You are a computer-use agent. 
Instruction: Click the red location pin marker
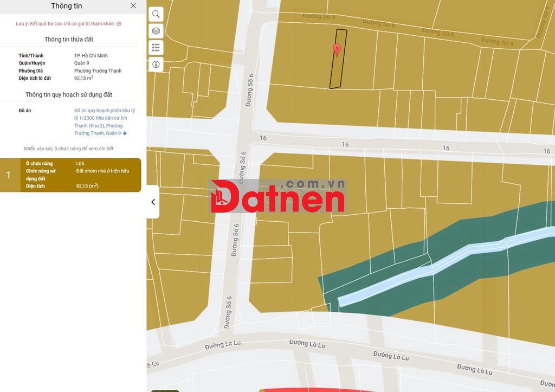coord(337,50)
